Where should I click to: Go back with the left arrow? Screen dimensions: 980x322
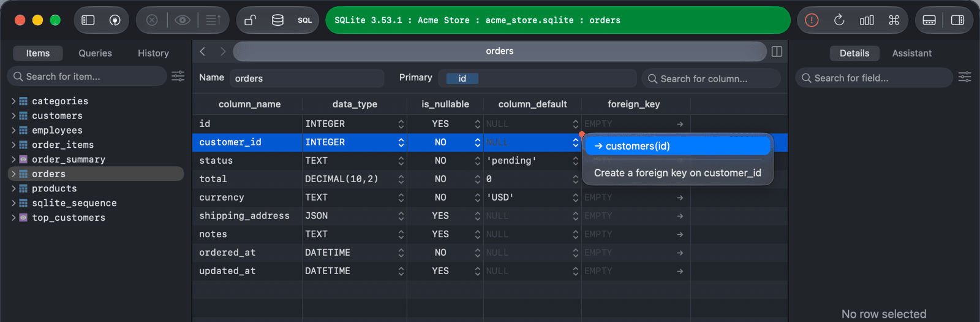pyautogui.click(x=203, y=52)
